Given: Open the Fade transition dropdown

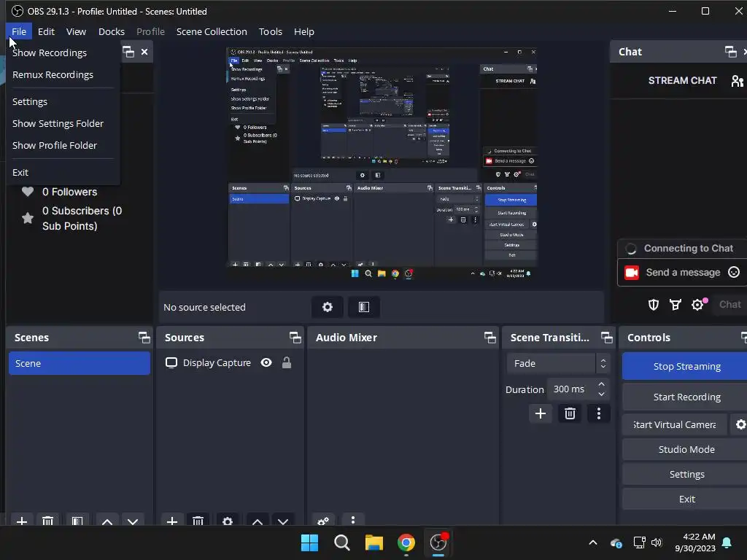Looking at the screenshot, I should 558,363.
